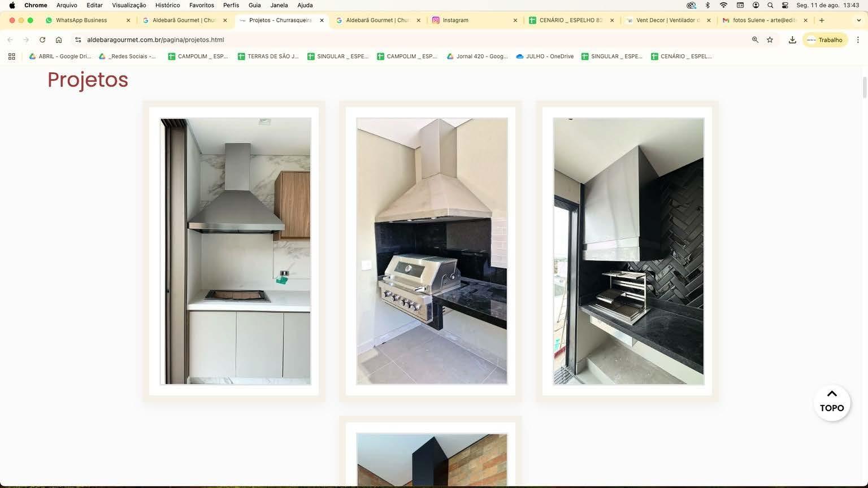Open the Guia menu
The image size is (868, 488).
point(255,5)
